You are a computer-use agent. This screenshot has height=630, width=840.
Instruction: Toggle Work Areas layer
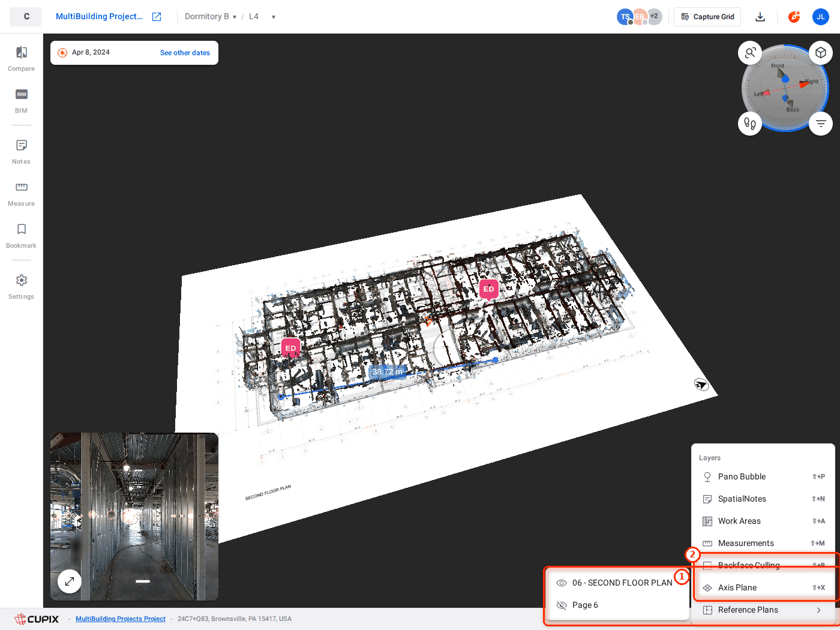[x=763, y=521]
